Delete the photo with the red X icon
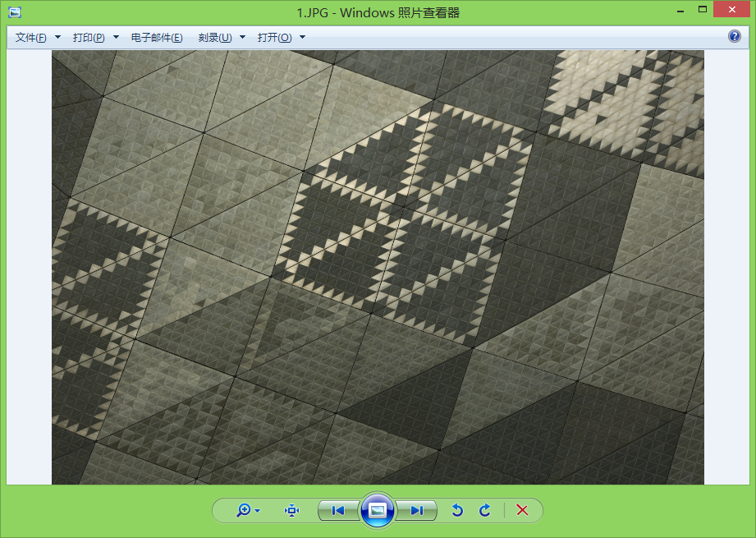 coord(522,511)
